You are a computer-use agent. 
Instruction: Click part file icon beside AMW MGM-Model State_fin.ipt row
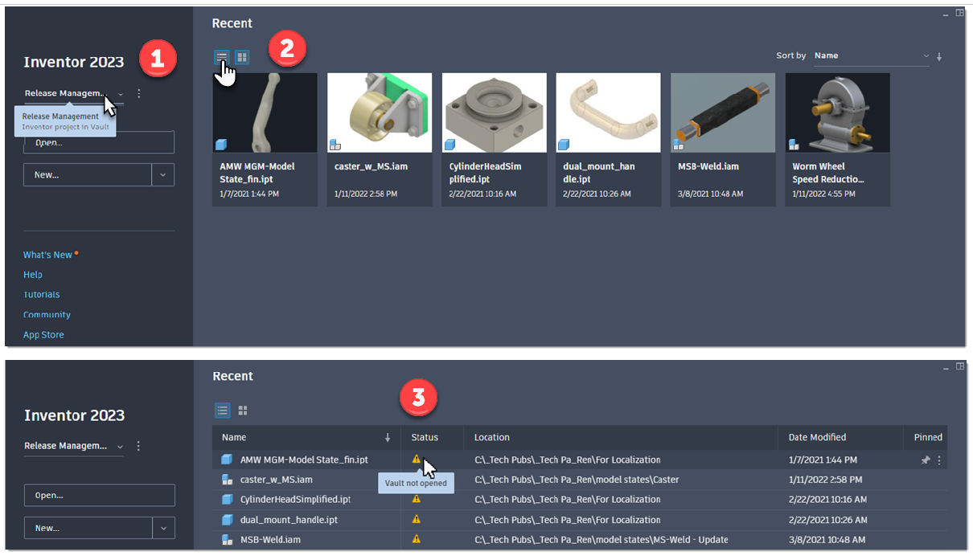[228, 460]
